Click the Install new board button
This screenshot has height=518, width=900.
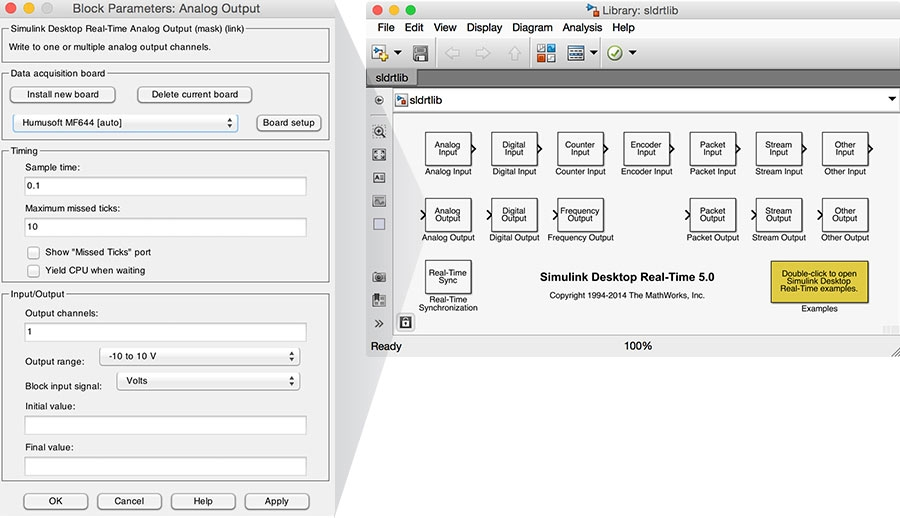click(63, 94)
